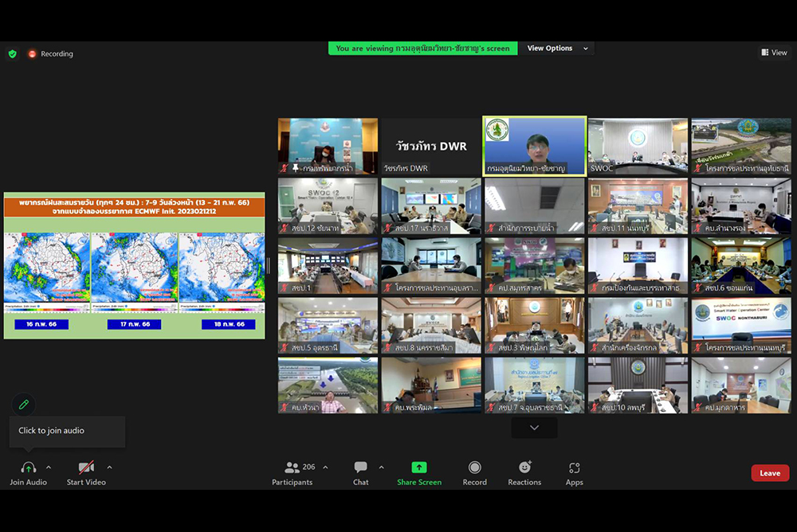Image resolution: width=797 pixels, height=532 pixels.
Task: Select the shared weather forecast slide
Action: 134,265
